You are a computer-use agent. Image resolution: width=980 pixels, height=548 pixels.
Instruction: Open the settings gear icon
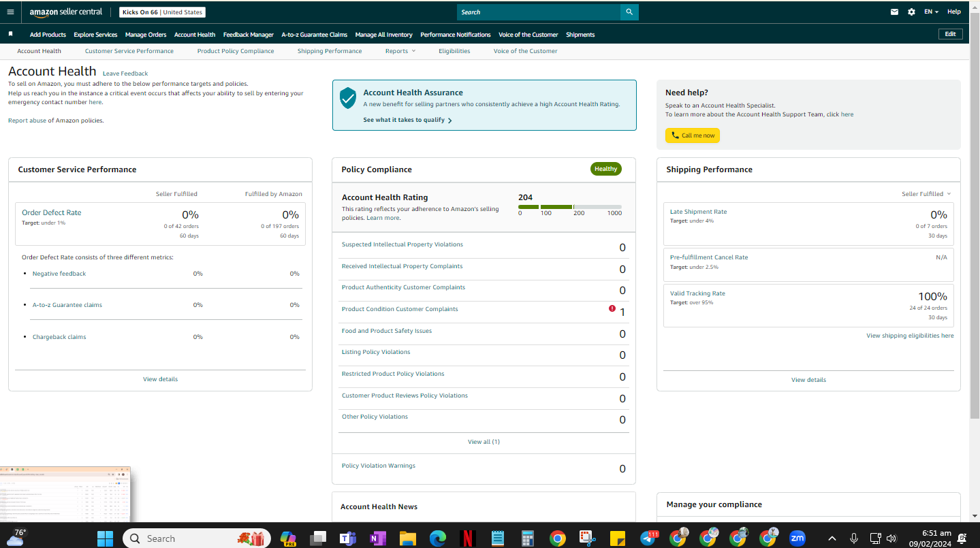[x=911, y=12]
